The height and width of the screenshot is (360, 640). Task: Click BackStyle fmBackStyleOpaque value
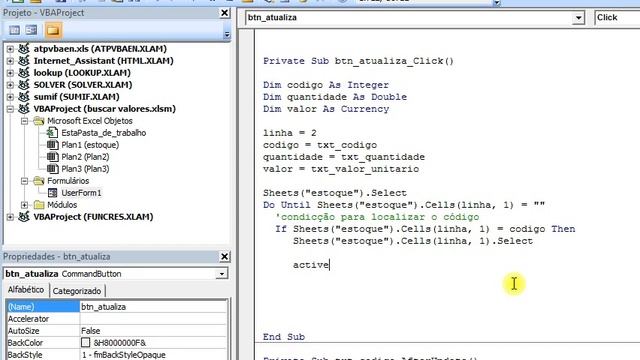pos(153,355)
